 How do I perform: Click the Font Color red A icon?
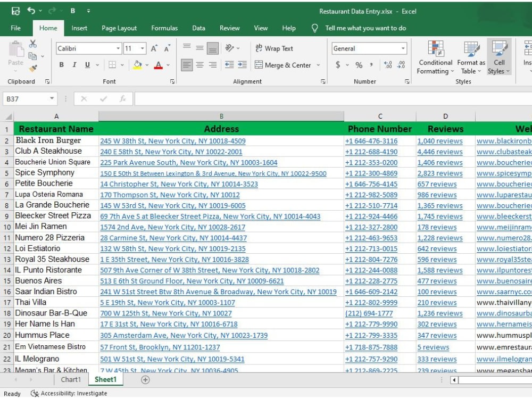point(158,65)
